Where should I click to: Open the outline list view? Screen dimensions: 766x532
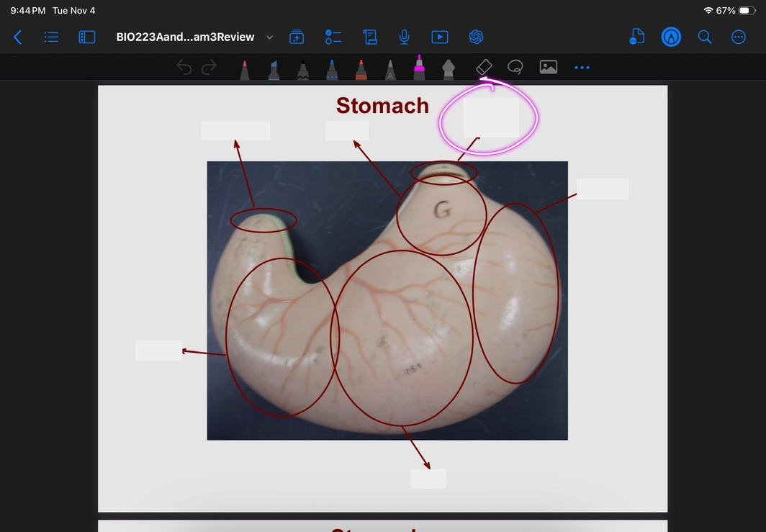pyautogui.click(x=51, y=37)
